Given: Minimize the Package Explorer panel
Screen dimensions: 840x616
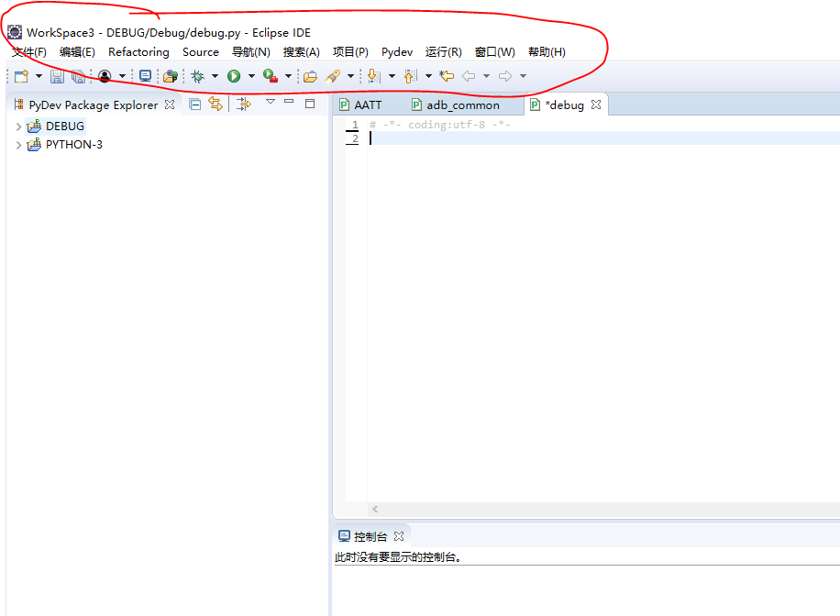Looking at the screenshot, I should coord(289,101).
